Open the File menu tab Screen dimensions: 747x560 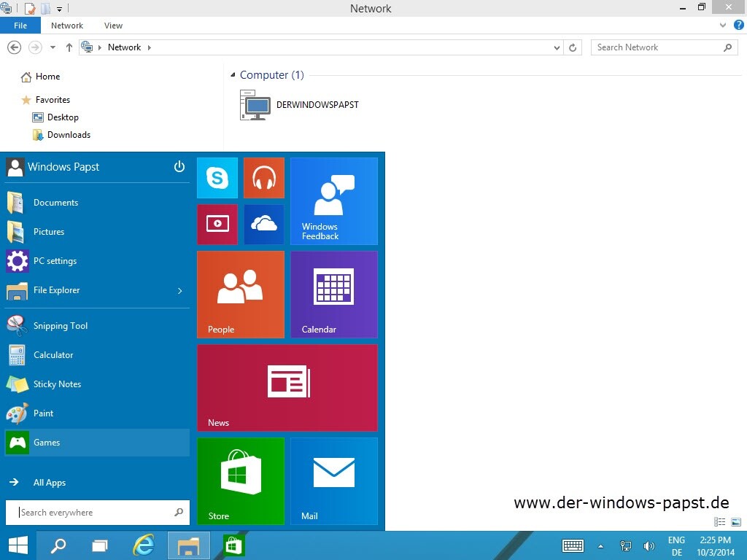20,26
